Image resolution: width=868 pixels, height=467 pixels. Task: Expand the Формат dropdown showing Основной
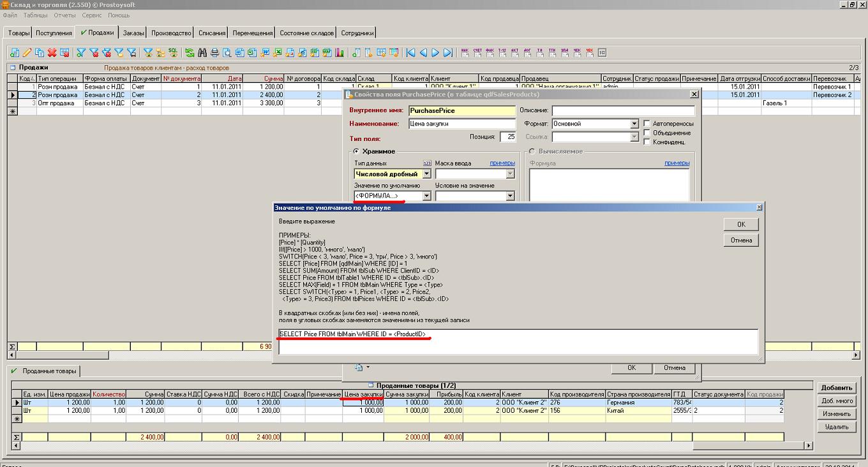point(634,124)
